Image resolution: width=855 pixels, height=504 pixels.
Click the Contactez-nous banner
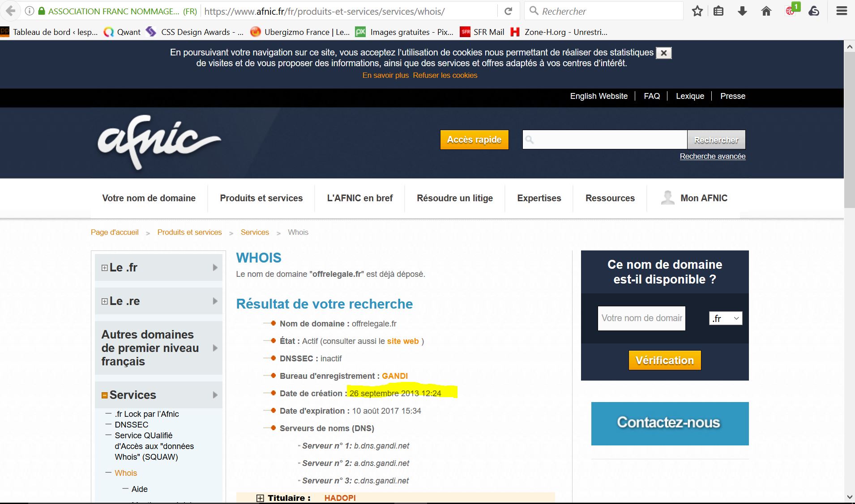670,424
